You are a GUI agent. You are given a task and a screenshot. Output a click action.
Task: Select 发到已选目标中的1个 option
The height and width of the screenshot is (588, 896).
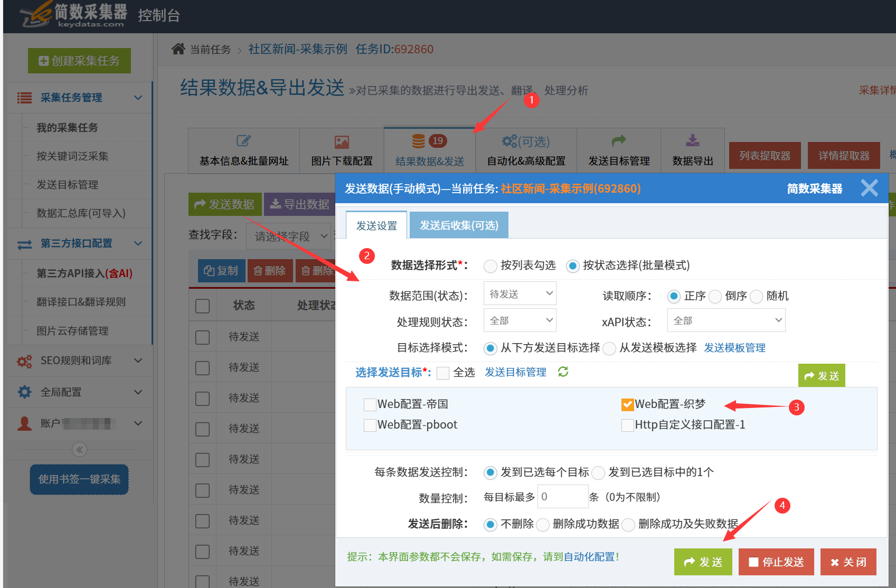598,473
